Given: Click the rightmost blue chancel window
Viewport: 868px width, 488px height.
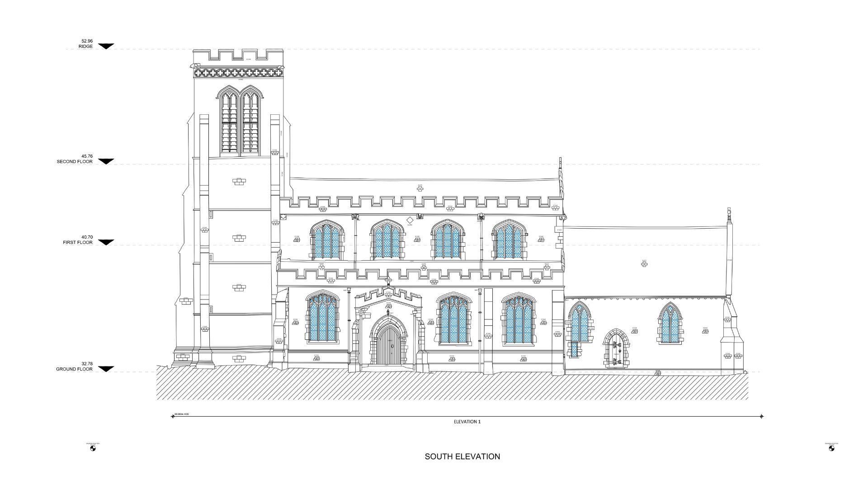Looking at the screenshot, I should [670, 324].
